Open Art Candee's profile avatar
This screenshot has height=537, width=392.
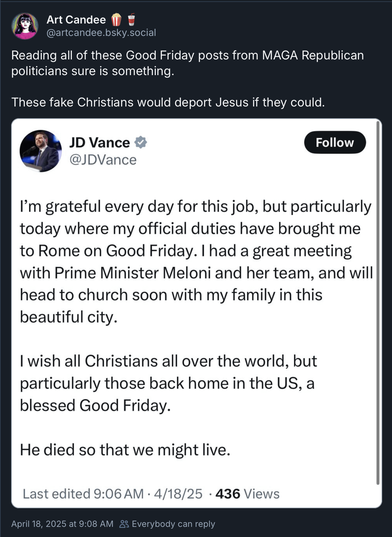point(25,26)
